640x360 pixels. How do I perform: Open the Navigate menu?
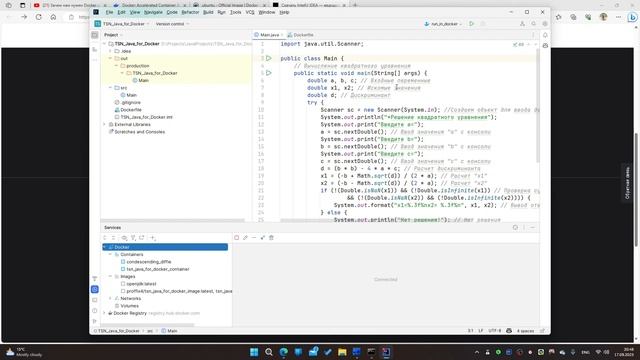click(x=153, y=12)
